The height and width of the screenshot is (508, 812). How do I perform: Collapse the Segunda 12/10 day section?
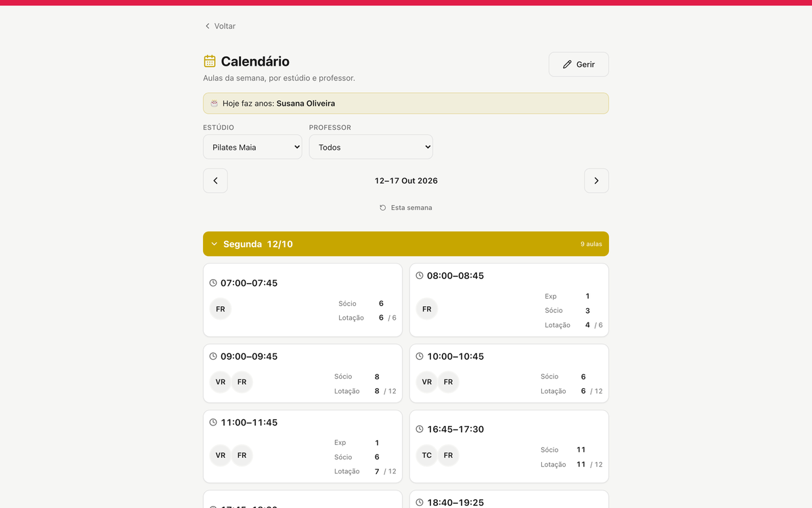406,244
